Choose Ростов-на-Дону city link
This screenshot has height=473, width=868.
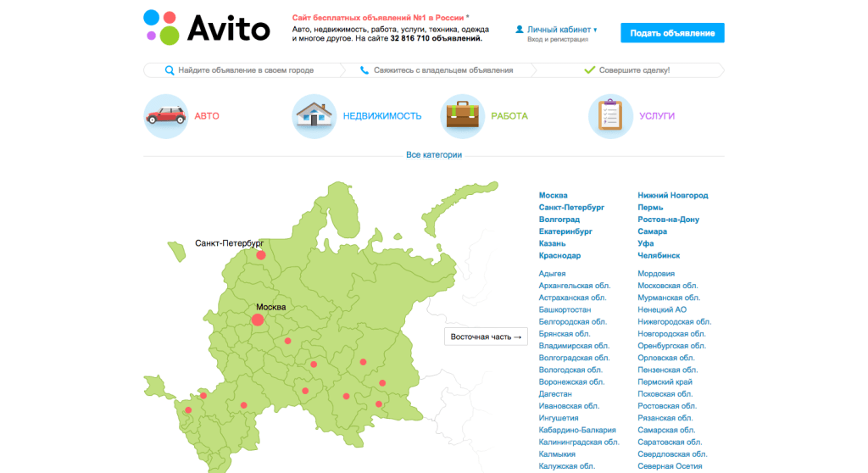668,220
